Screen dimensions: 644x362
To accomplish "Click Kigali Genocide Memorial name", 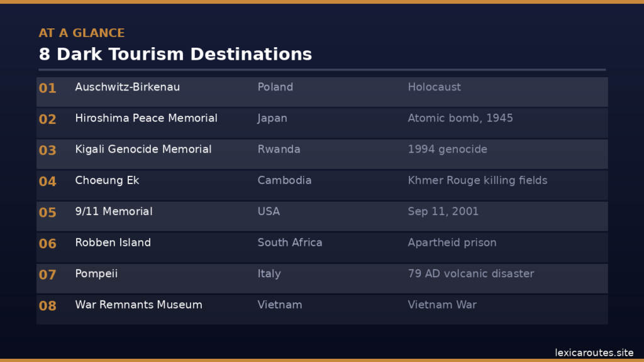I will 143,150.
